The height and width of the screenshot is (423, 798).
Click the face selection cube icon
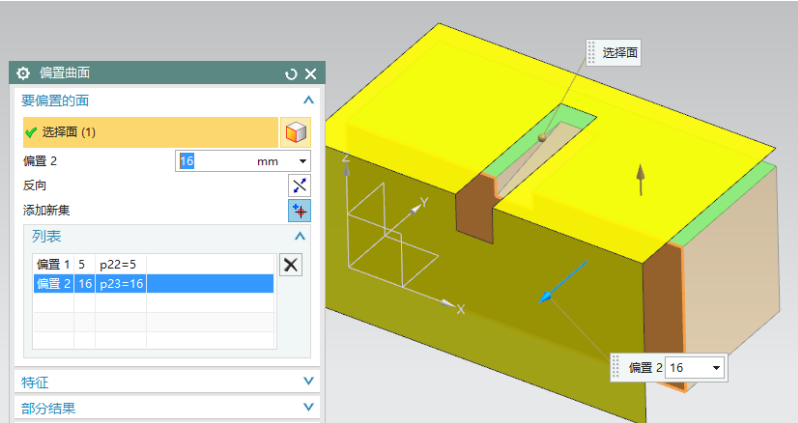click(296, 132)
